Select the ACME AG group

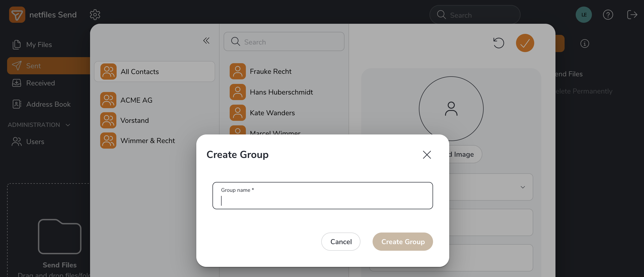pyautogui.click(x=136, y=100)
